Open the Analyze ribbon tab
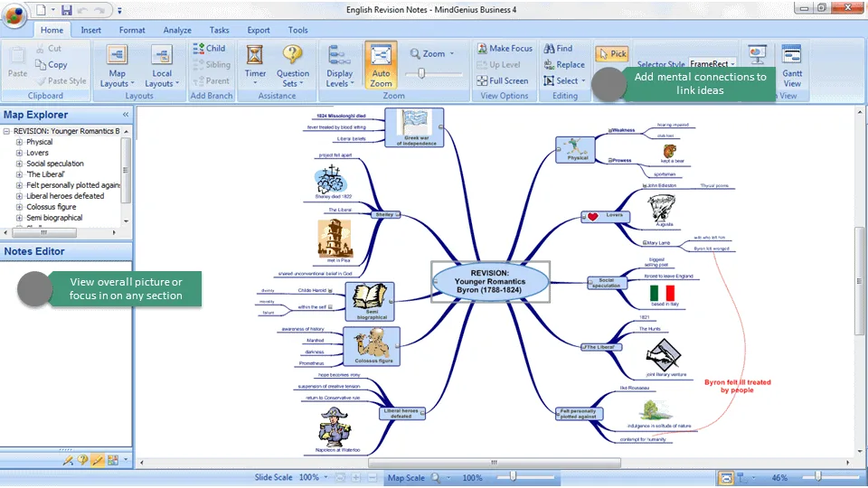This screenshot has height=488, width=868. (x=177, y=30)
